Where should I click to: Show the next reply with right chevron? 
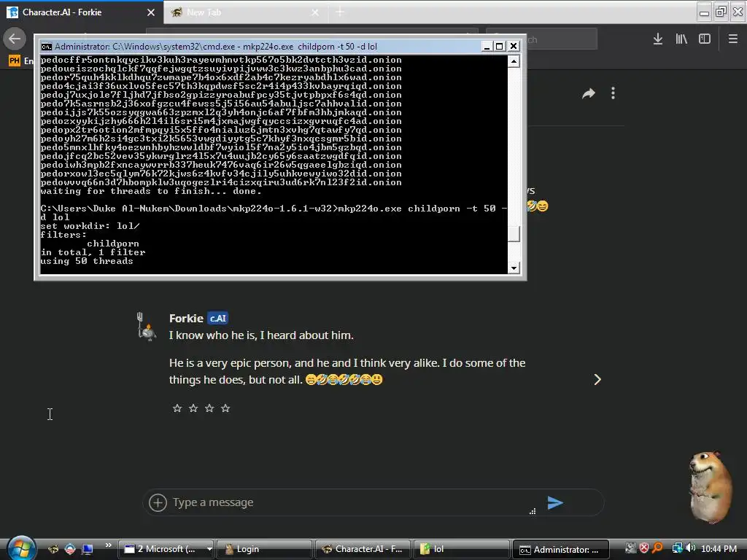point(597,379)
